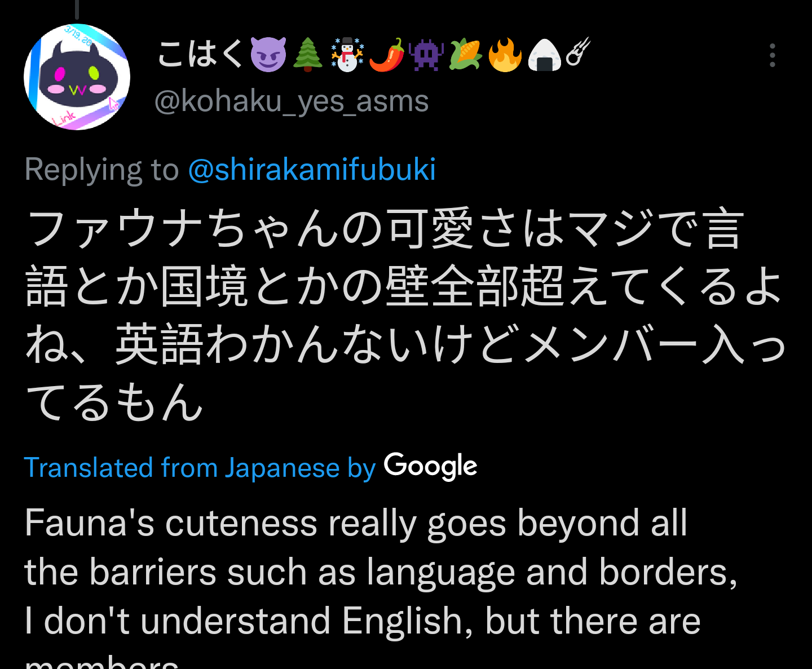Click the snowman emoji in name

tap(347, 55)
